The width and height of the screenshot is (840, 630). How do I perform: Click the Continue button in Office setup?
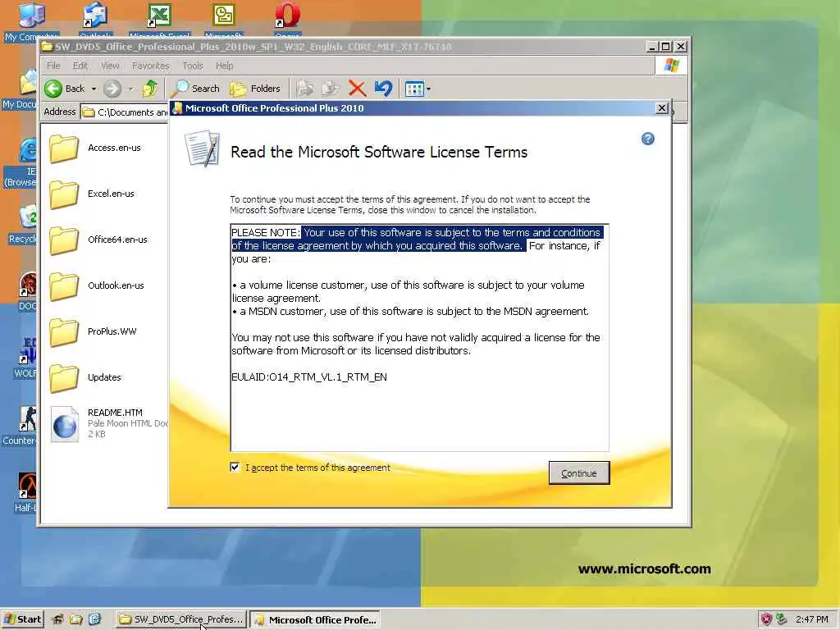point(579,473)
